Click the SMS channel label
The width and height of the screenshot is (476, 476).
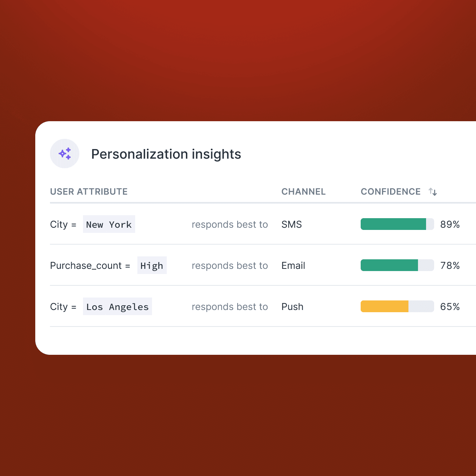(x=292, y=224)
